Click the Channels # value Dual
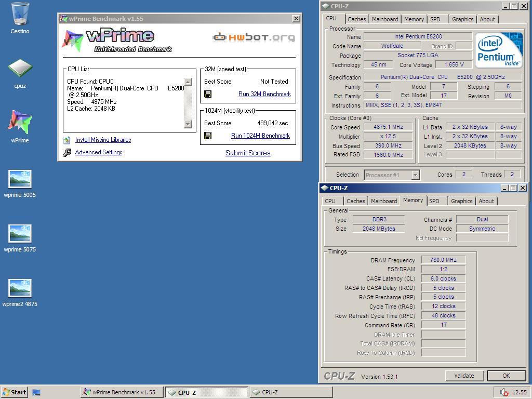This screenshot has width=532, height=399. 482,220
